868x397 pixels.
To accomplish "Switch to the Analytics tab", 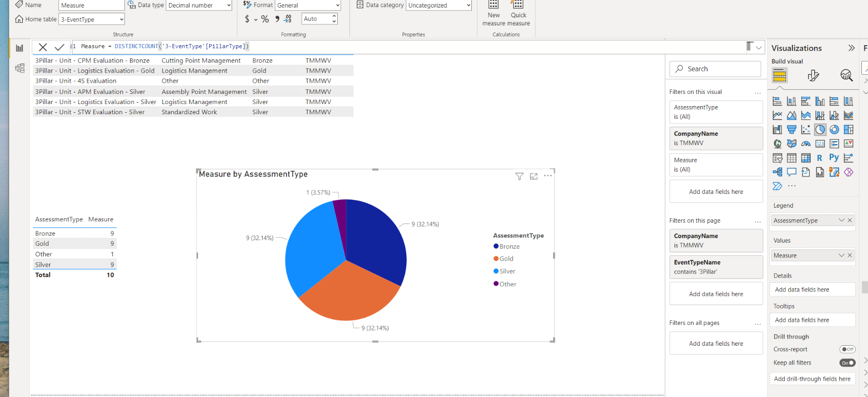I will click(846, 76).
